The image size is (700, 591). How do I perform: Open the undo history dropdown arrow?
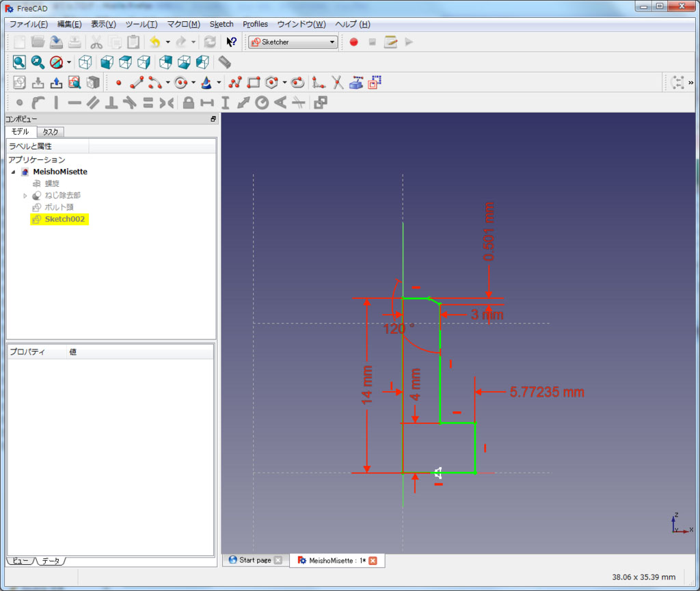(168, 42)
